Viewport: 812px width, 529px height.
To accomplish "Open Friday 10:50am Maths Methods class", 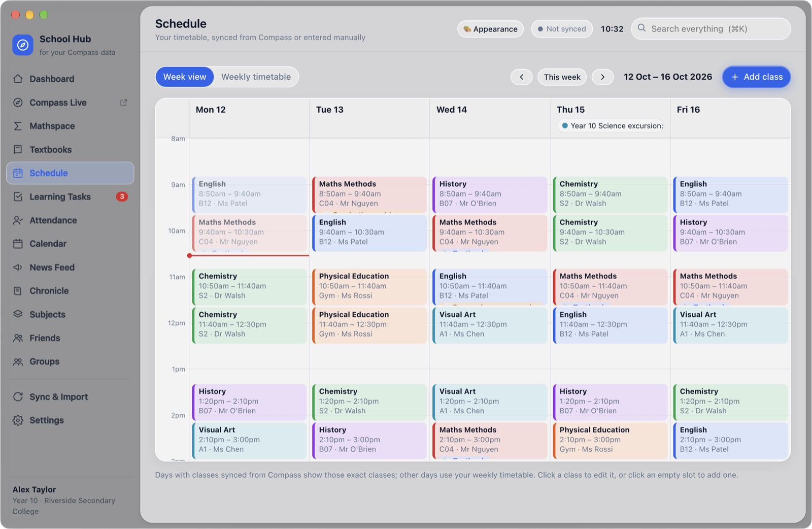I will [x=730, y=287].
